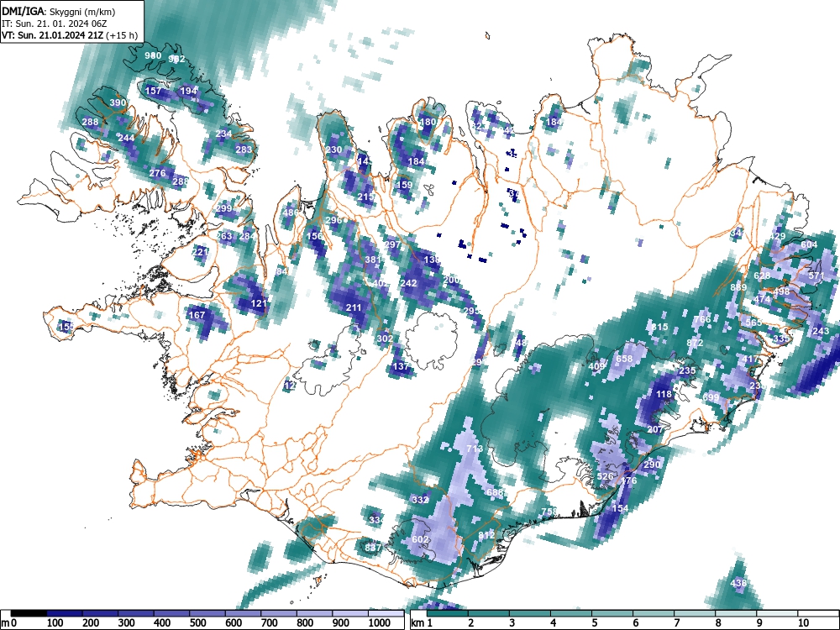Image resolution: width=840 pixels, height=630 pixels.
Task: Click the map value 571
Action: 817,276
